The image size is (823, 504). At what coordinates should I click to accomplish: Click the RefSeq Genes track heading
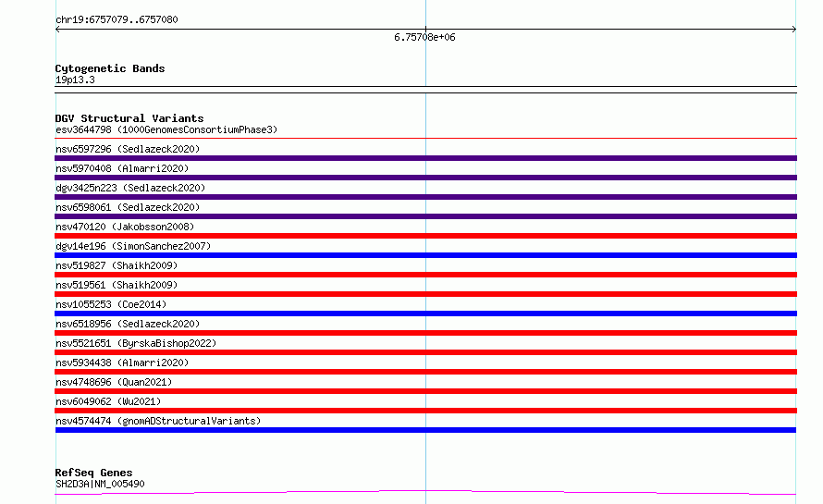click(x=93, y=473)
